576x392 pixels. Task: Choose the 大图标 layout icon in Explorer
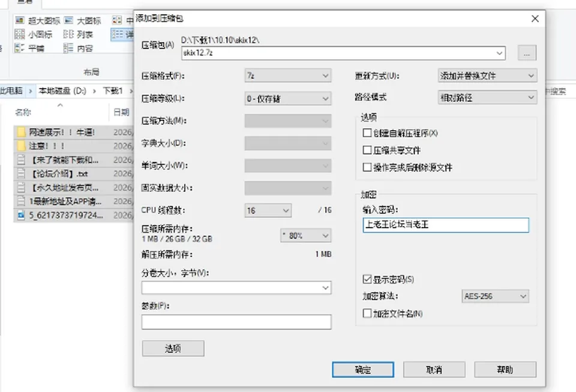(68, 20)
